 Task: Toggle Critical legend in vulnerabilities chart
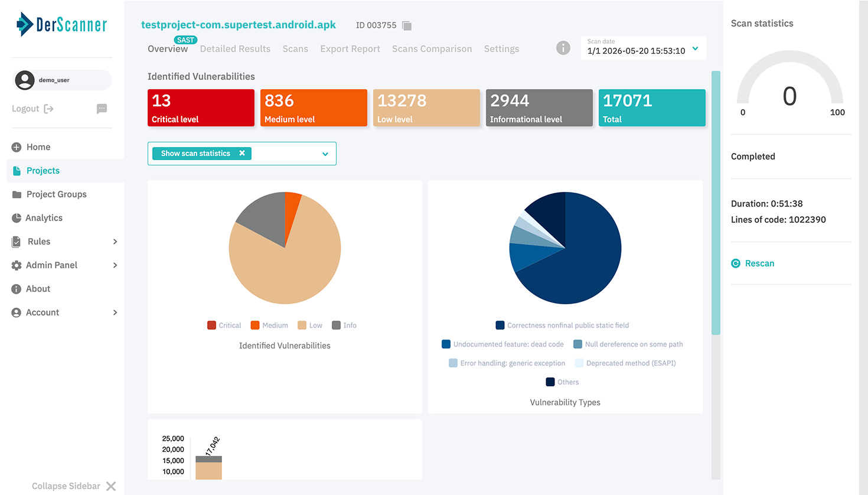pyautogui.click(x=224, y=325)
